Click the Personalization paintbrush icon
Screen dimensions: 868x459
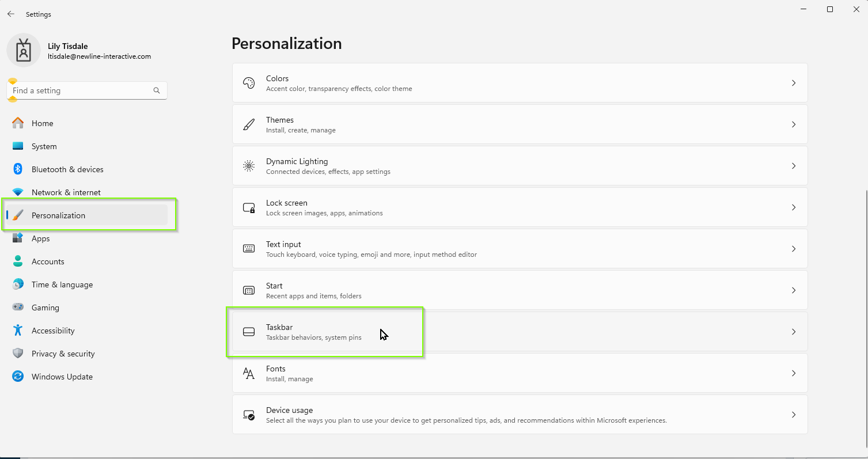click(18, 215)
